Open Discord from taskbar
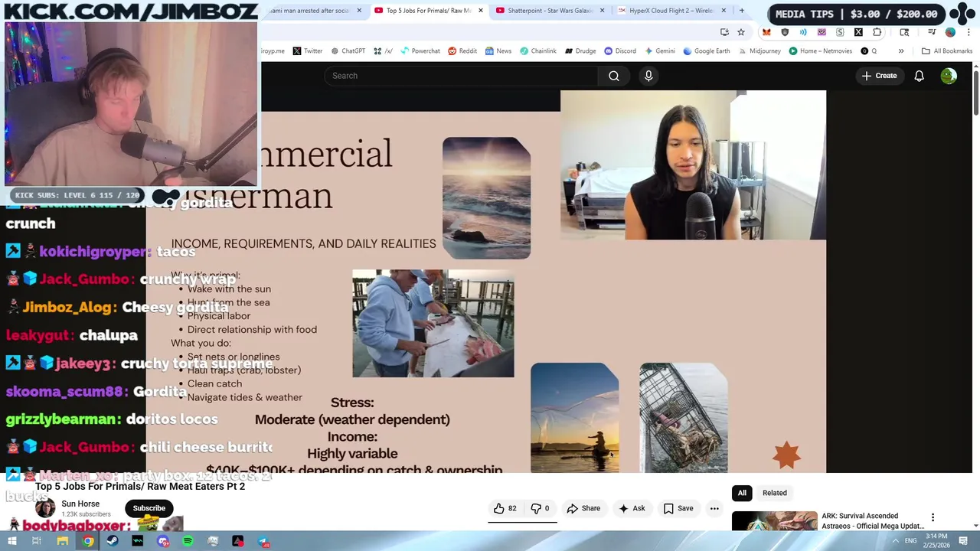 pos(162,541)
